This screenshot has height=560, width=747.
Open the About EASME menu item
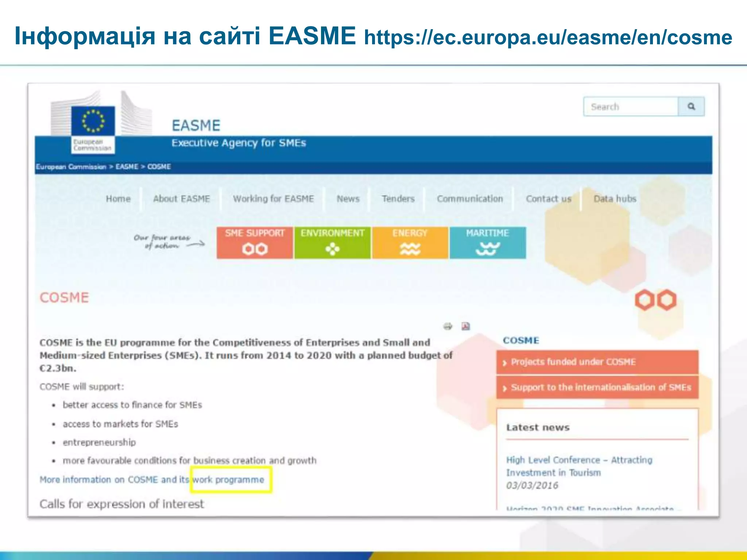click(x=181, y=199)
